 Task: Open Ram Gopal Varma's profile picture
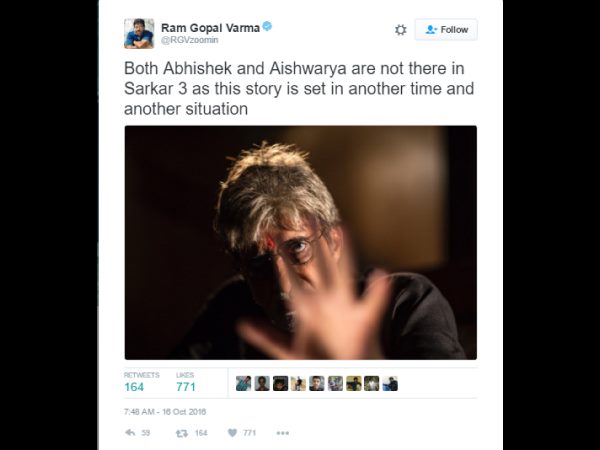pyautogui.click(x=139, y=33)
